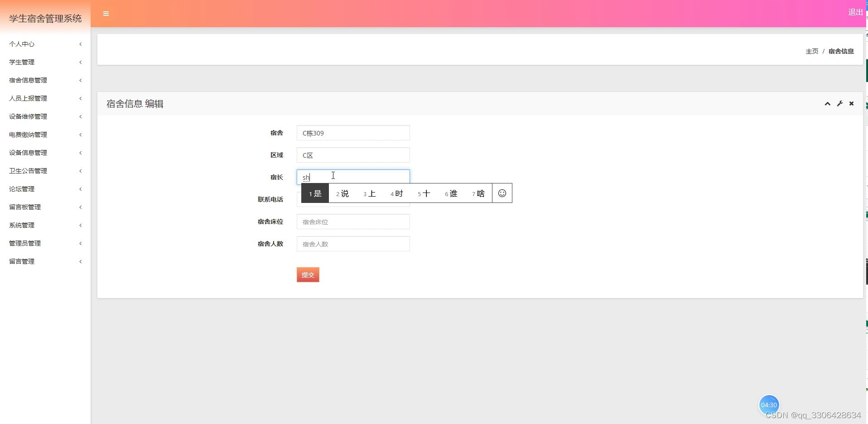The image size is (868, 424).
Task: Click 宿舍信息 breadcrumb text
Action: pyautogui.click(x=841, y=51)
